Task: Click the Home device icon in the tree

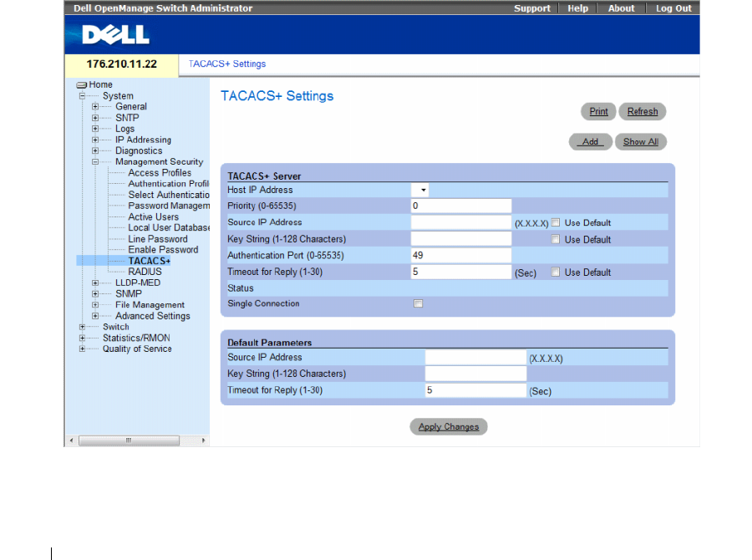Action: [82, 85]
